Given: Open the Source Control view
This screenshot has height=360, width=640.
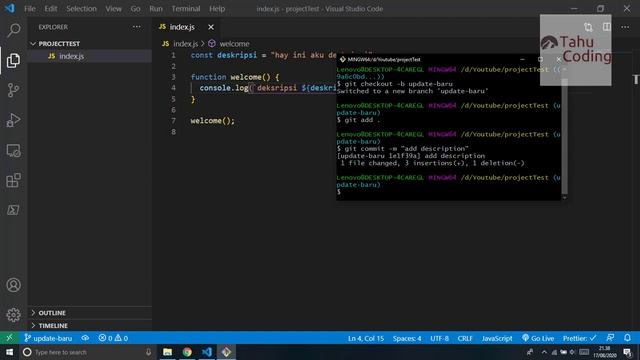Looking at the screenshot, I should coord(13,90).
